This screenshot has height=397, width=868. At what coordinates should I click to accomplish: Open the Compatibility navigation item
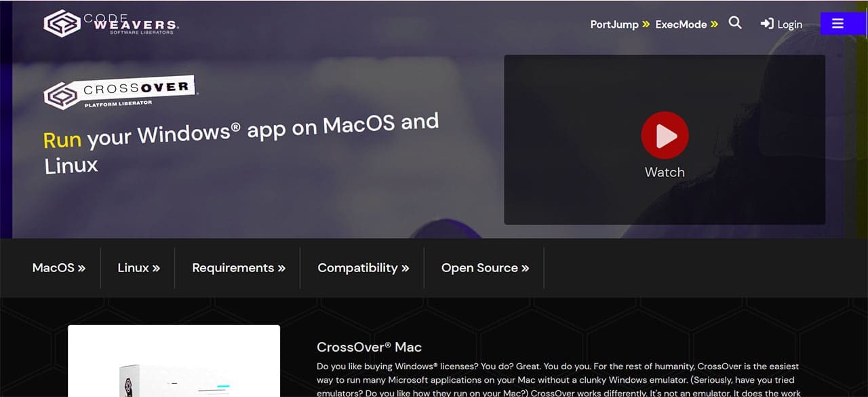363,268
